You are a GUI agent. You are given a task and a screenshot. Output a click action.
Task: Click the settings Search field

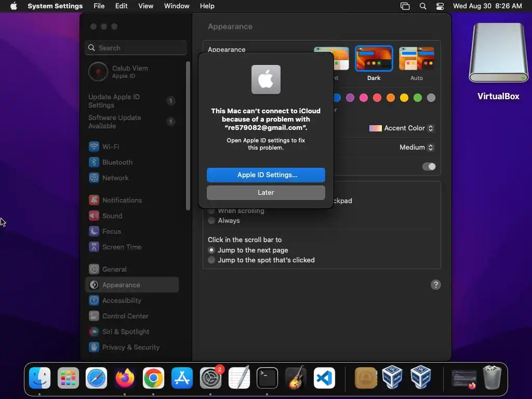[x=136, y=48]
